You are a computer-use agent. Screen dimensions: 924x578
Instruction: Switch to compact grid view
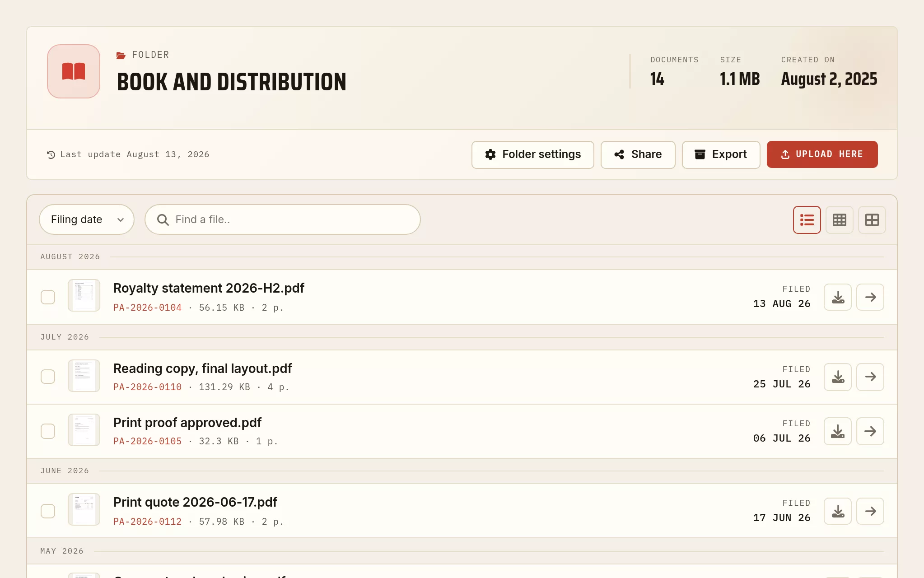[x=839, y=220]
